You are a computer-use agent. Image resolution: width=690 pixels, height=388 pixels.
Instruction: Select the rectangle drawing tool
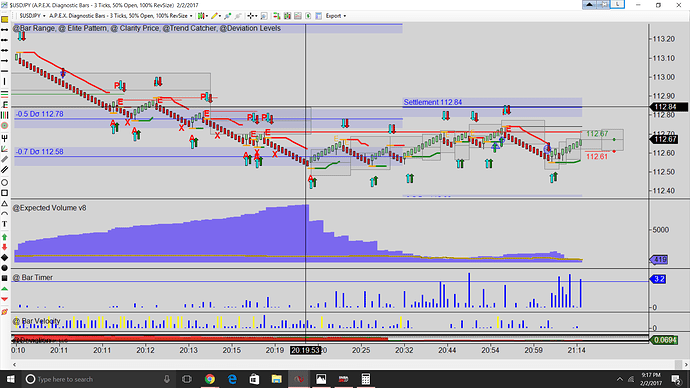(4, 193)
